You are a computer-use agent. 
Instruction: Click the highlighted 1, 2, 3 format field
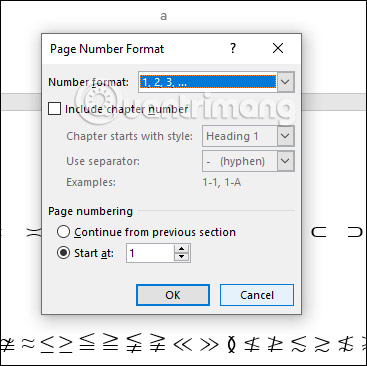pyautogui.click(x=208, y=82)
